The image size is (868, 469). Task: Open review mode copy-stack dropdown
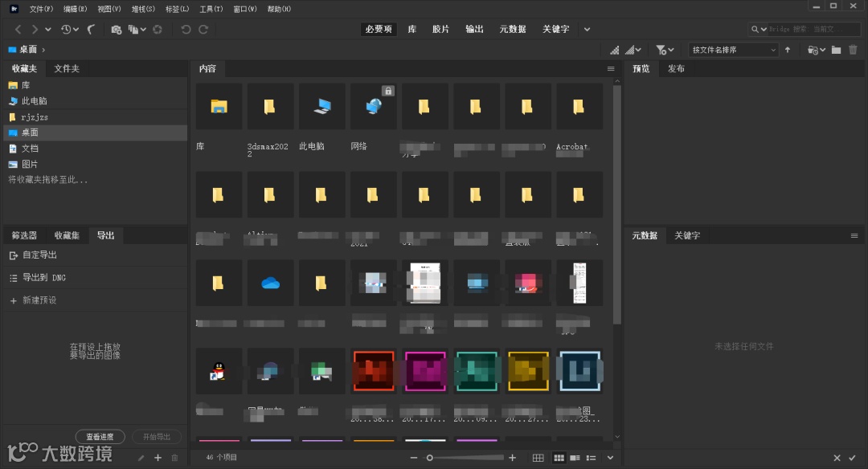[x=137, y=29]
